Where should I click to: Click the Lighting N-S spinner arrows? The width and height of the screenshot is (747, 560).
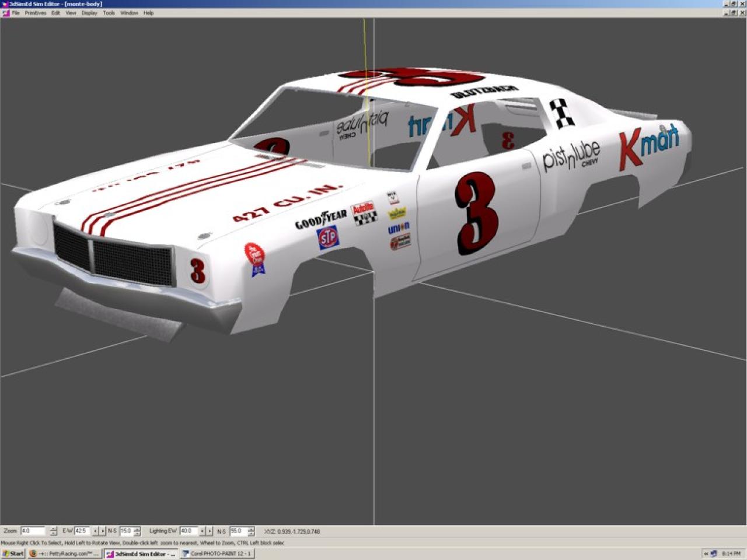click(x=251, y=531)
